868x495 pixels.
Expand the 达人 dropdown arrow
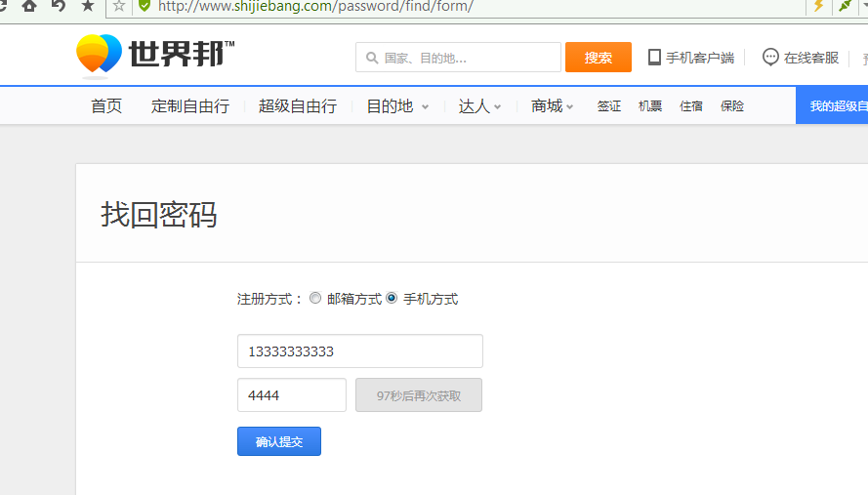point(497,106)
